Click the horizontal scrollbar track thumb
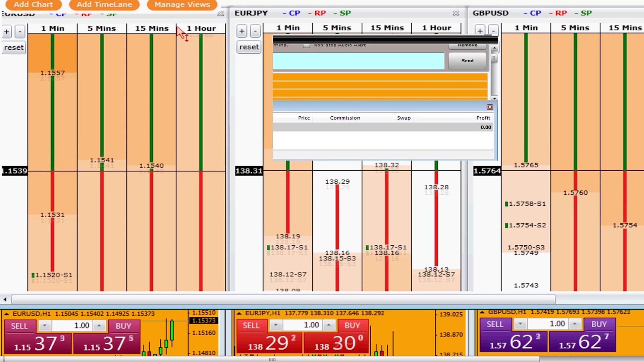The height and width of the screenshot is (362, 644). click(x=283, y=299)
